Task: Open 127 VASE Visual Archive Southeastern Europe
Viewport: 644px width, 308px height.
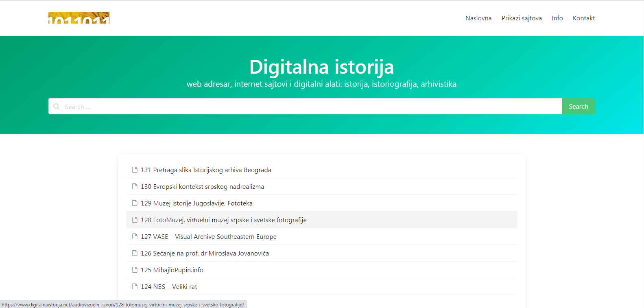Action: [209, 237]
